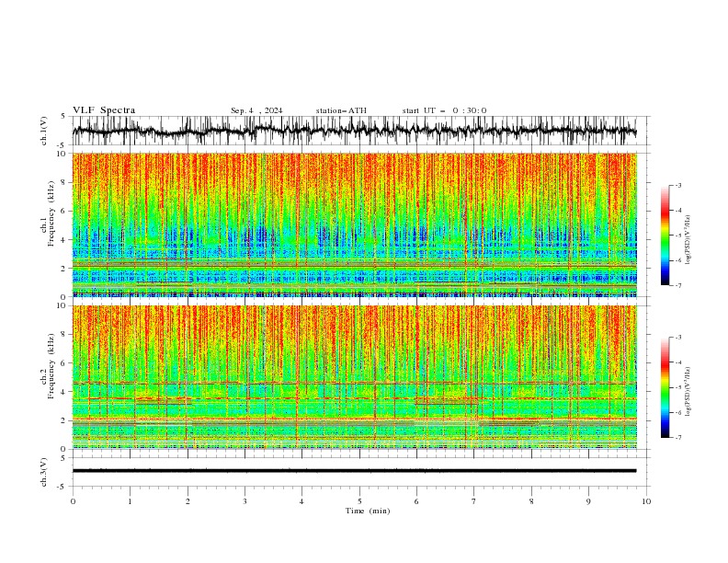Image resolution: width=728 pixels, height=563 pixels.
Task: Click the time axis tick label "8"
Action: click(x=531, y=501)
